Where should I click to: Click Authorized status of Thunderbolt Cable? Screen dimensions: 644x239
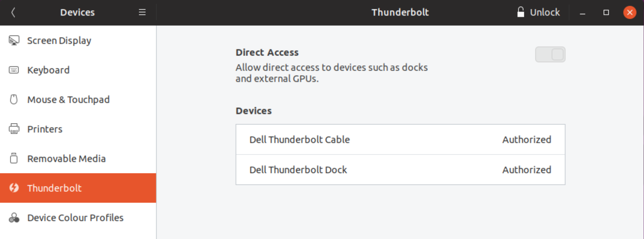click(527, 140)
